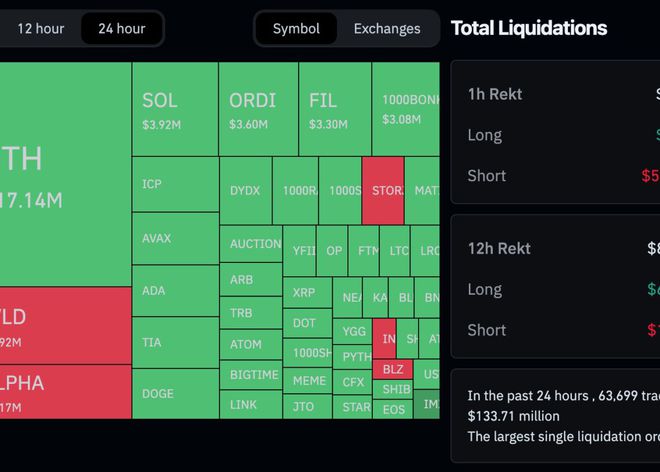Image resolution: width=660 pixels, height=472 pixels.
Task: Select the DYDX tile
Action: click(246, 191)
